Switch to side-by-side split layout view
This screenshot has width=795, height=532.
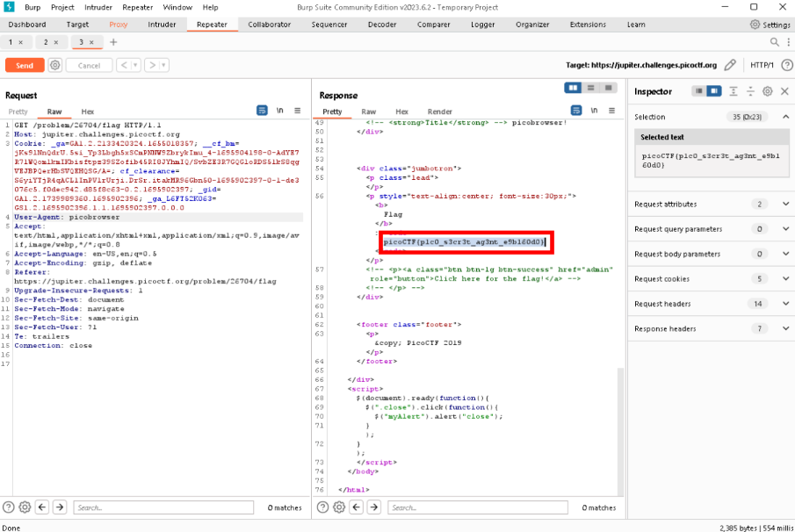574,88
